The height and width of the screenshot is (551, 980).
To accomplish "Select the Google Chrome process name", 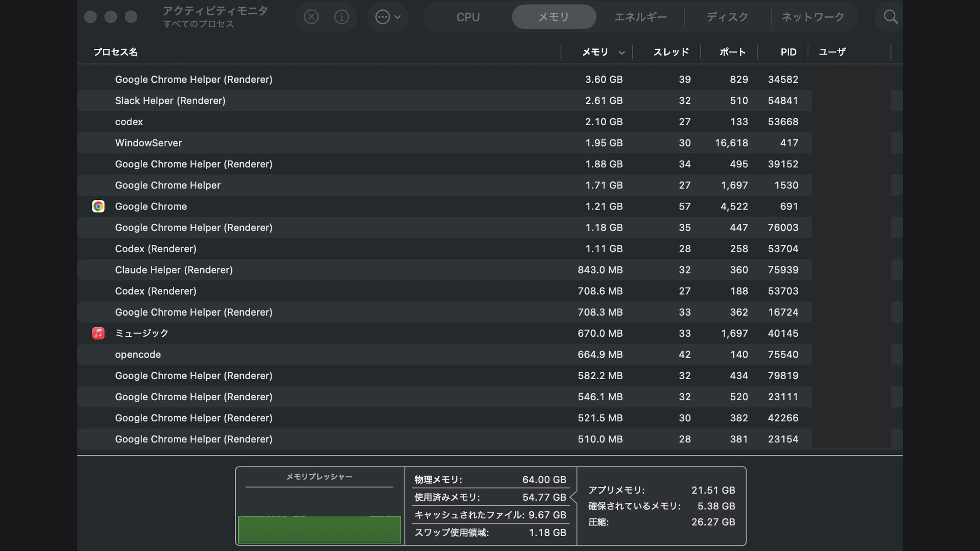I will pyautogui.click(x=151, y=206).
